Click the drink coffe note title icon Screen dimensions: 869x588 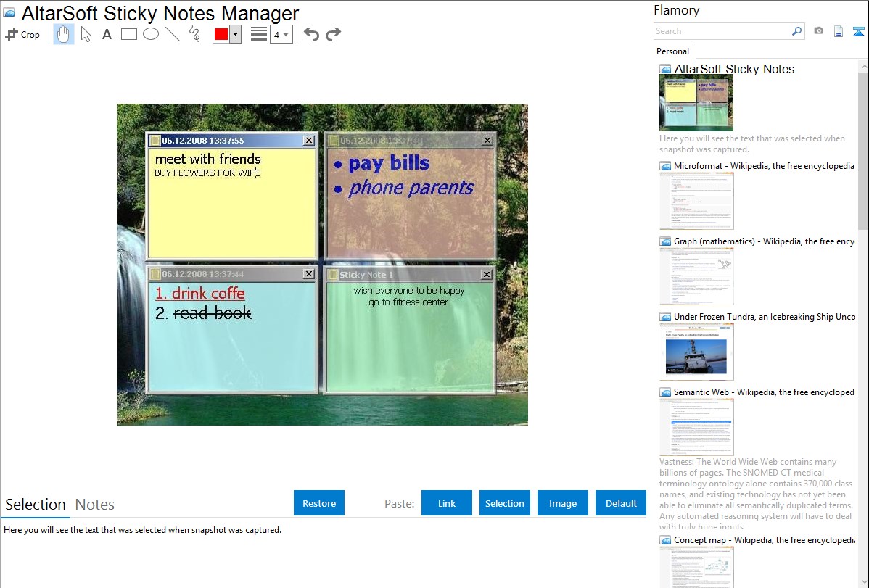(155, 274)
